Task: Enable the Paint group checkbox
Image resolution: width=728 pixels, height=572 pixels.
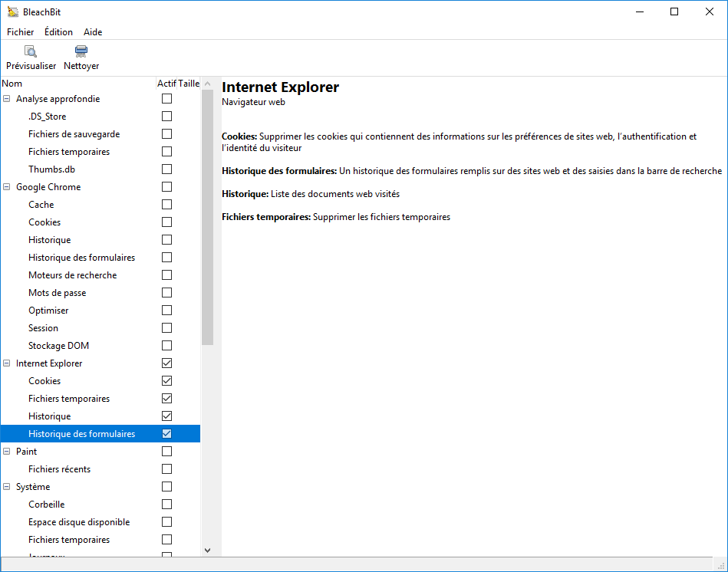Action: [166, 452]
